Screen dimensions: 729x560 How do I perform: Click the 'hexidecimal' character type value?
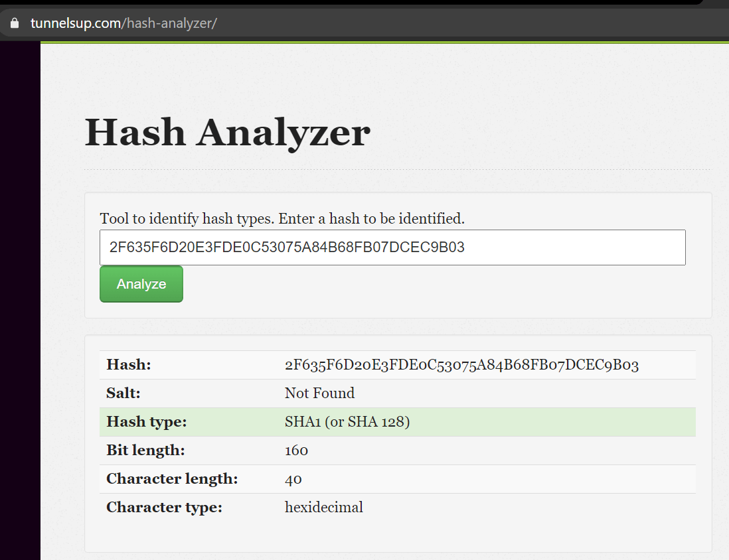coord(323,507)
